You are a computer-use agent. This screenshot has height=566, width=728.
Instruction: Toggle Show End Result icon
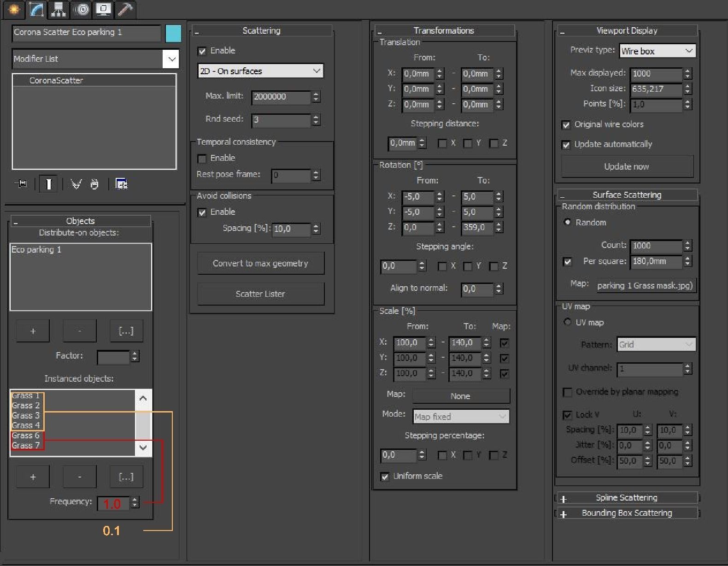point(49,184)
